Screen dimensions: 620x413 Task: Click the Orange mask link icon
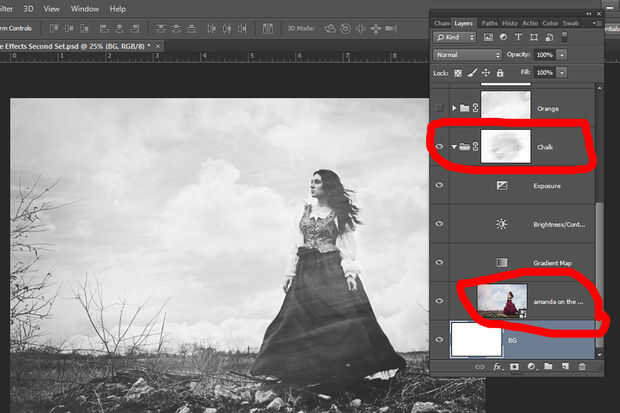(475, 108)
